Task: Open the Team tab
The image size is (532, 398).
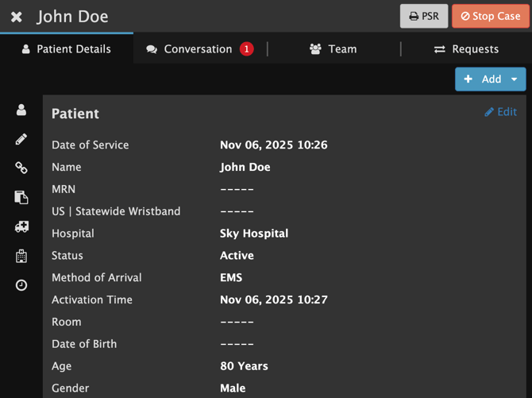Action: pos(333,49)
